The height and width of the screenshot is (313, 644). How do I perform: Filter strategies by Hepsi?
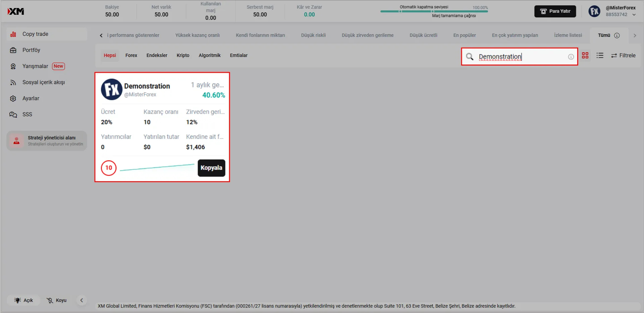110,56
